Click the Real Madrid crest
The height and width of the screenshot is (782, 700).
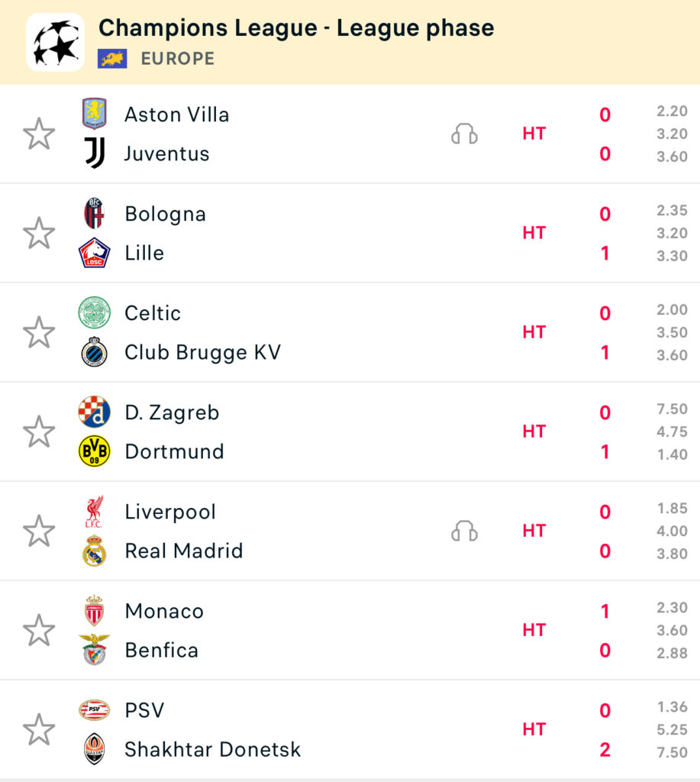(94, 551)
